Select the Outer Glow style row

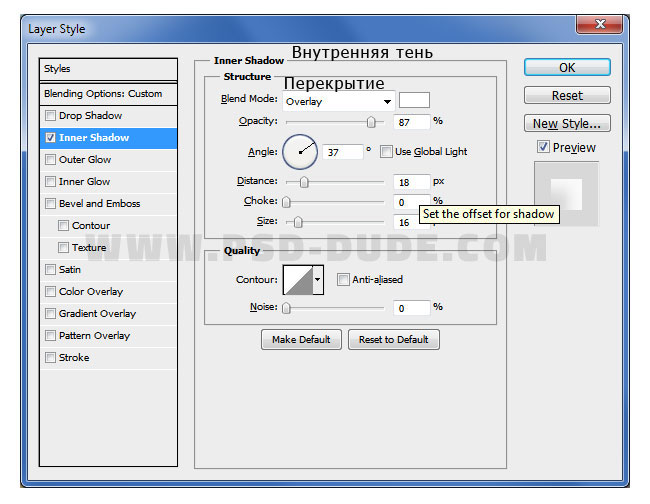coord(108,160)
